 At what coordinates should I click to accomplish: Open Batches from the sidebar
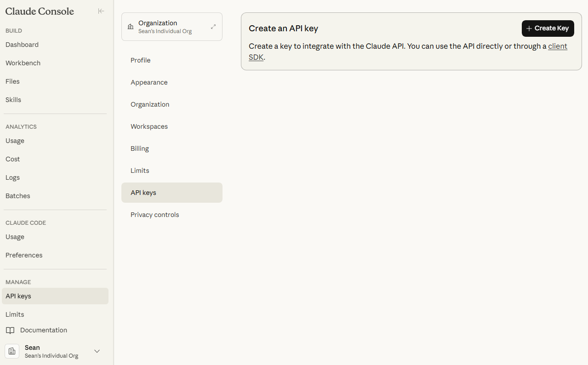coord(17,196)
